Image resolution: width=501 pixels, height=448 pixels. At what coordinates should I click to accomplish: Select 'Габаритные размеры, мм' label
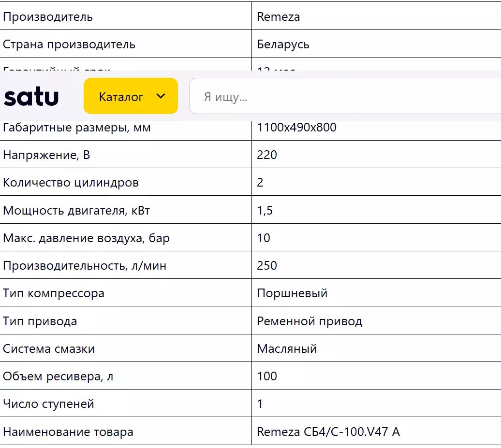77,128
